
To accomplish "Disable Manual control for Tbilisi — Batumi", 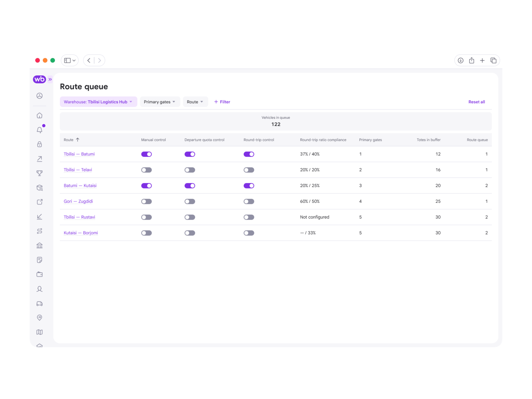I will [146, 154].
